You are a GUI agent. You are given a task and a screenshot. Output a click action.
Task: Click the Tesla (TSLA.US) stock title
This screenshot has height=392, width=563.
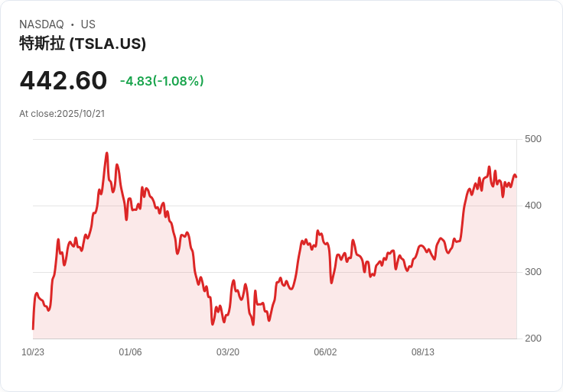(83, 44)
